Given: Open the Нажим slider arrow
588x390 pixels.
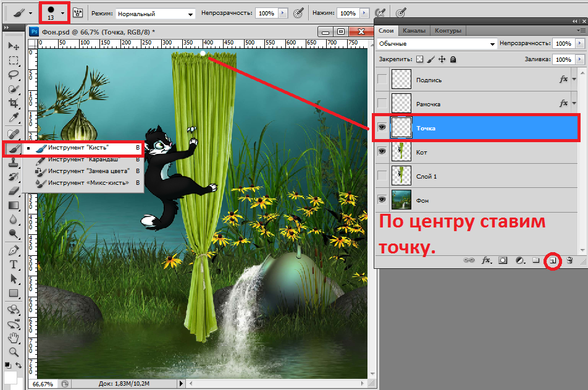Looking at the screenshot, I should (364, 13).
